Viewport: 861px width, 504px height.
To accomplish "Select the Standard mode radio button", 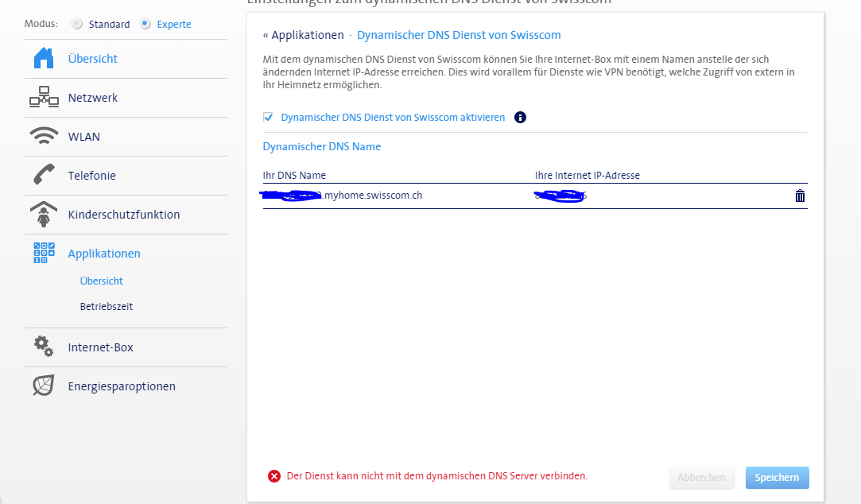I will coord(77,24).
